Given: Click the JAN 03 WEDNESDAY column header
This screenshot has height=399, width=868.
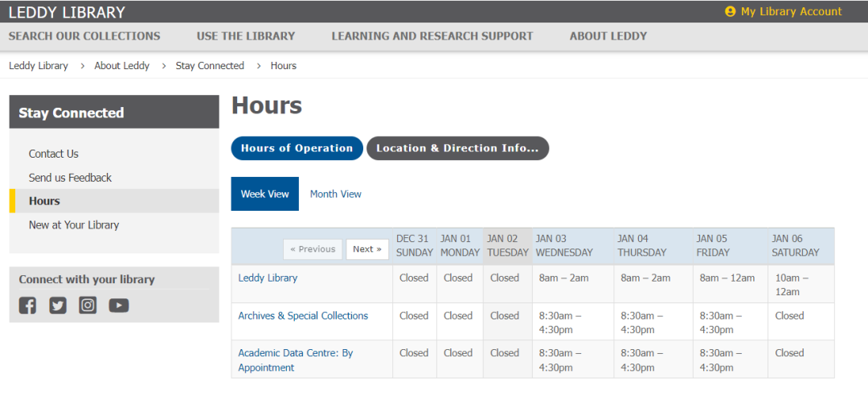Looking at the screenshot, I should pyautogui.click(x=573, y=245).
